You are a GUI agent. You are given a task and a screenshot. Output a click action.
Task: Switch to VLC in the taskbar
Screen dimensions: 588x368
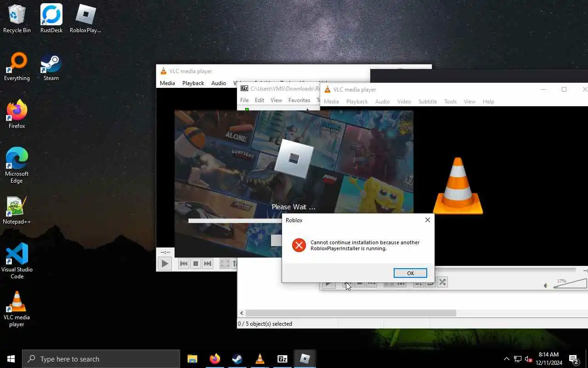click(x=260, y=359)
